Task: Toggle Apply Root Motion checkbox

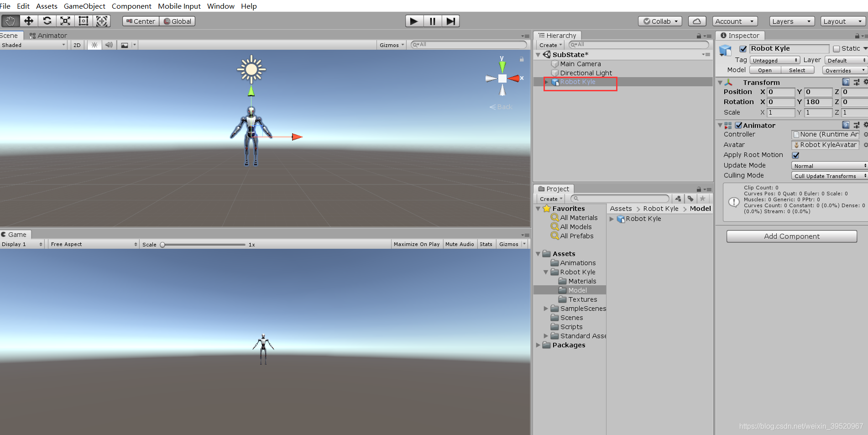Action: 795,155
